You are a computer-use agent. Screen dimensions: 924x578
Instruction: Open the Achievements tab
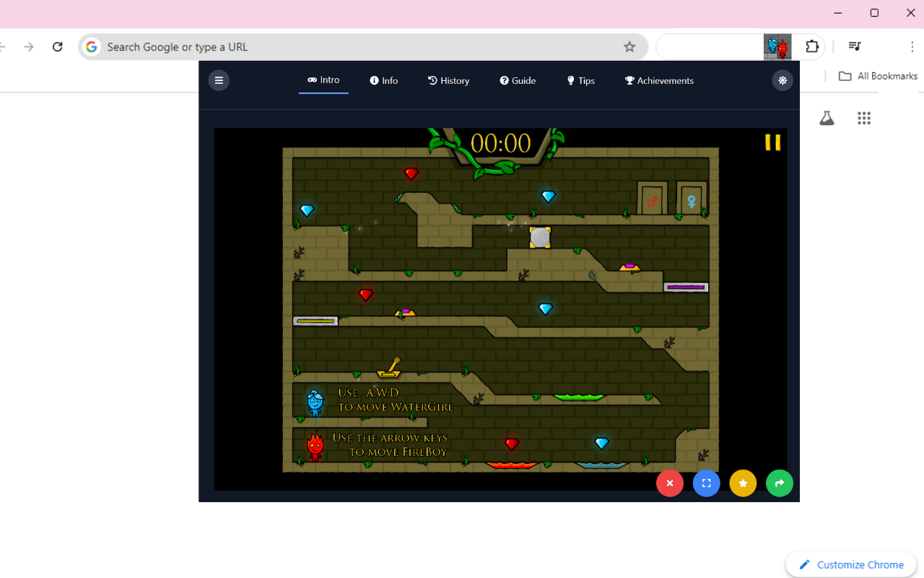click(x=658, y=80)
